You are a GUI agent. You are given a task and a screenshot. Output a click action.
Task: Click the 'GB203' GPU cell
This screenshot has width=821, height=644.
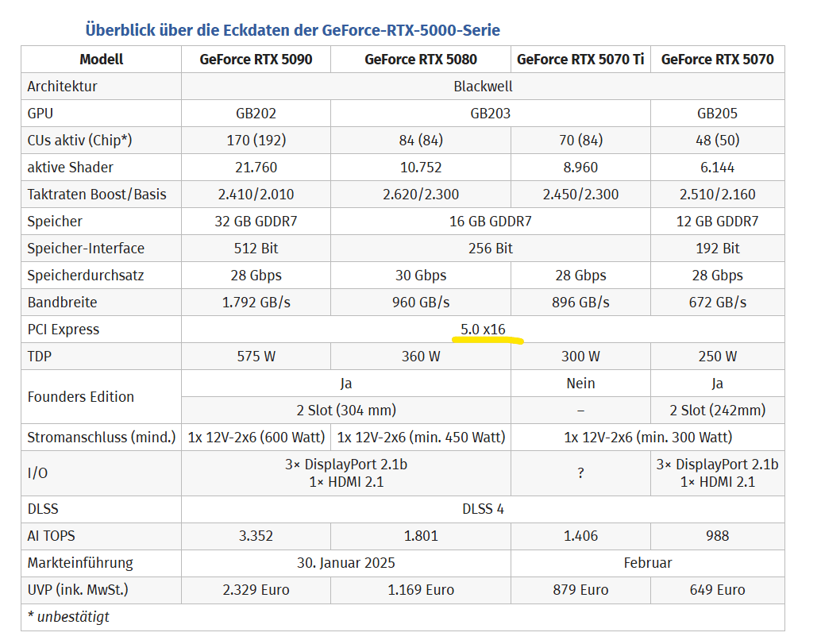[x=491, y=113]
